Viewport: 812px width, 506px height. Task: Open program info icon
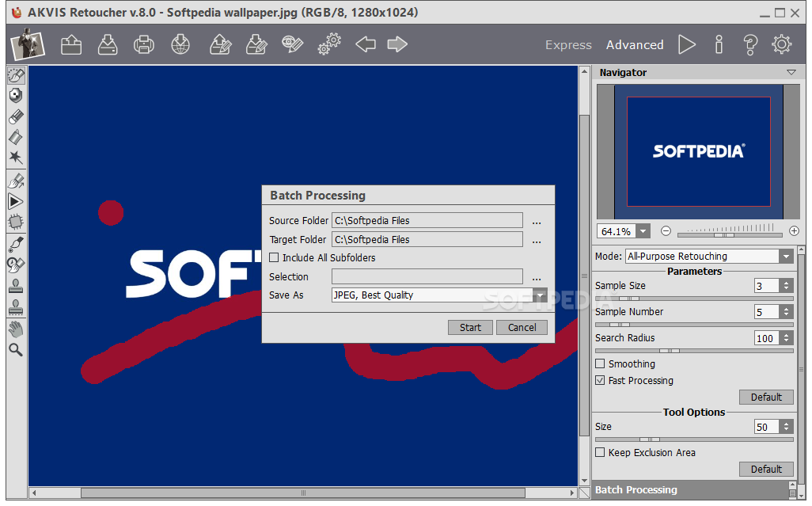[719, 44]
